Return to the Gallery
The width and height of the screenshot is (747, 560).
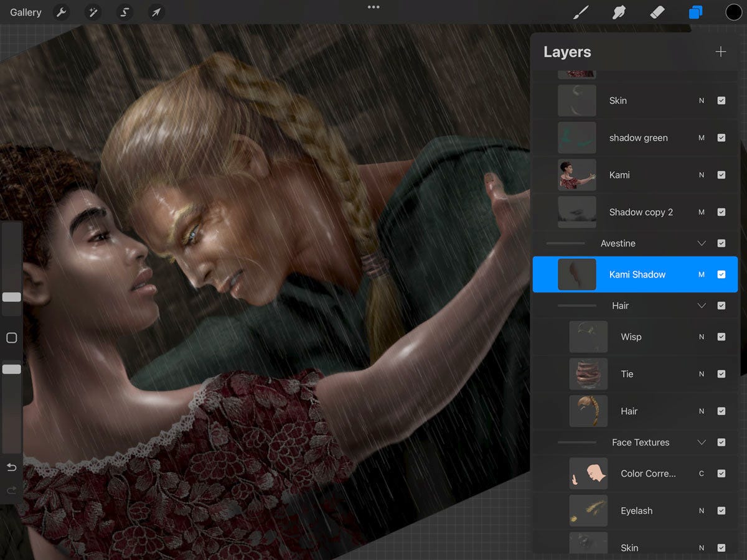pos(26,12)
